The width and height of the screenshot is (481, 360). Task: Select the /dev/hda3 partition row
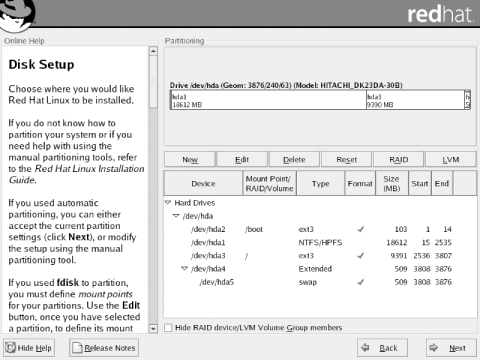click(x=320, y=256)
